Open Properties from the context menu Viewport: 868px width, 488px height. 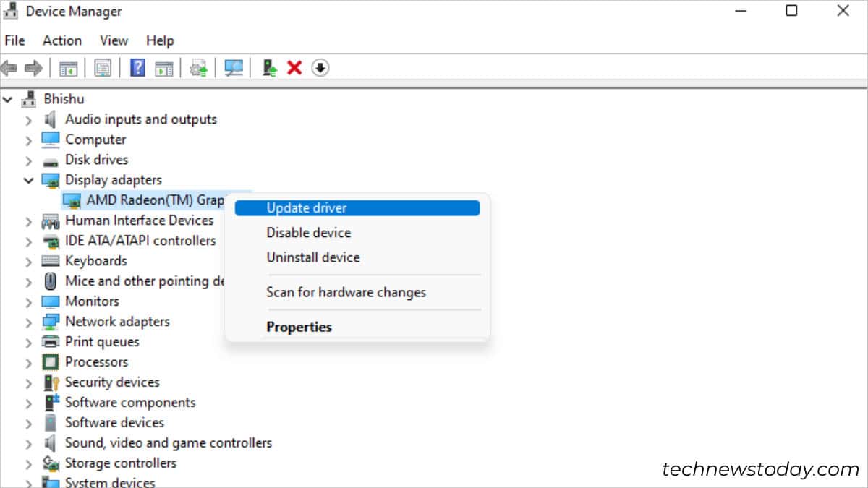(299, 327)
